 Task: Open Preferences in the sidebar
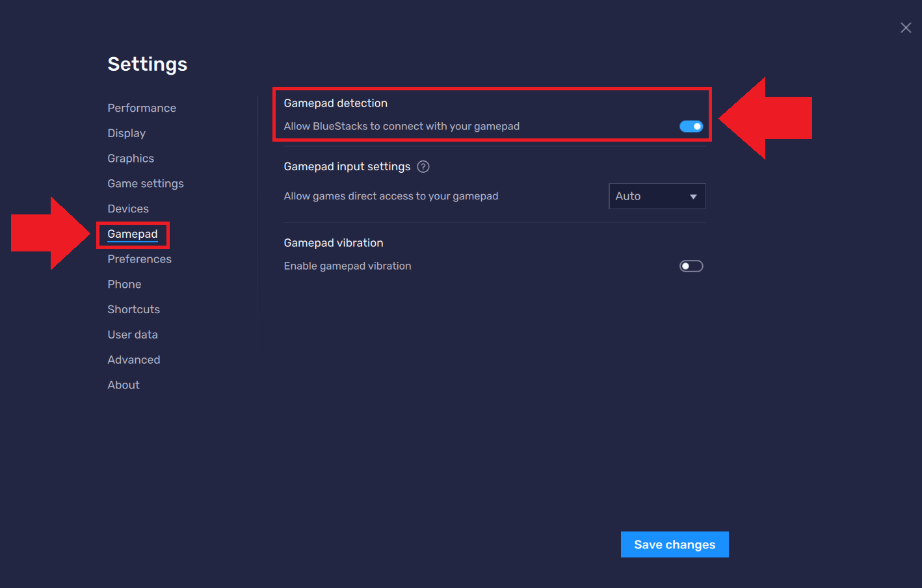click(x=139, y=259)
